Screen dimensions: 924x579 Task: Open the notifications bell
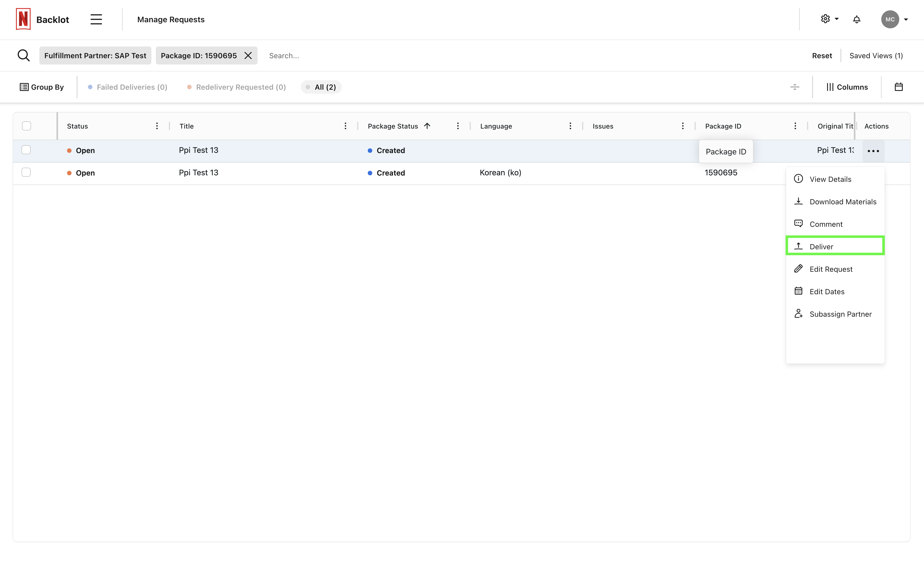click(857, 19)
